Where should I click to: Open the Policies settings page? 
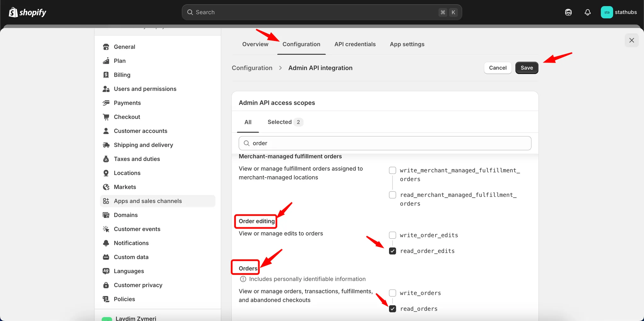pyautogui.click(x=158, y=299)
